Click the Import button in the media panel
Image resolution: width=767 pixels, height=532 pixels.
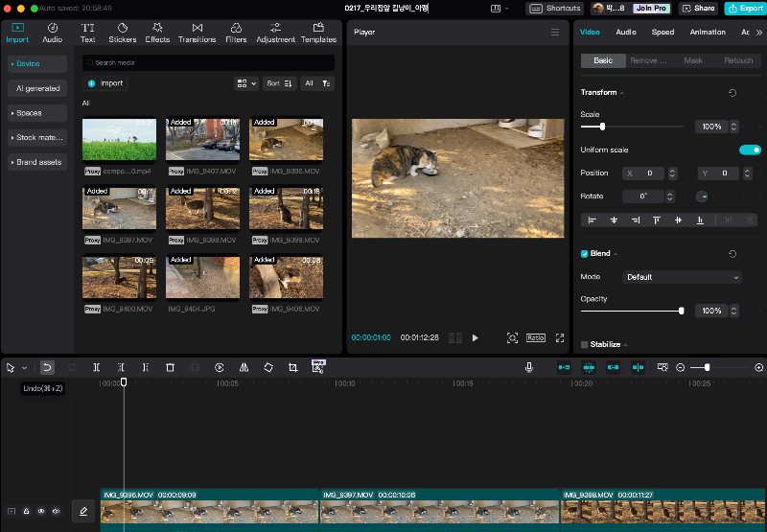(105, 83)
